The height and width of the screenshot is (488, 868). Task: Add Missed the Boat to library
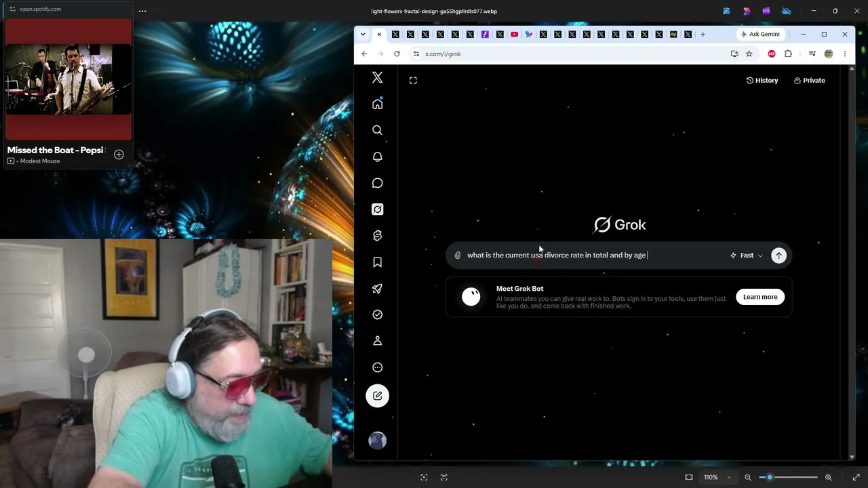point(119,155)
